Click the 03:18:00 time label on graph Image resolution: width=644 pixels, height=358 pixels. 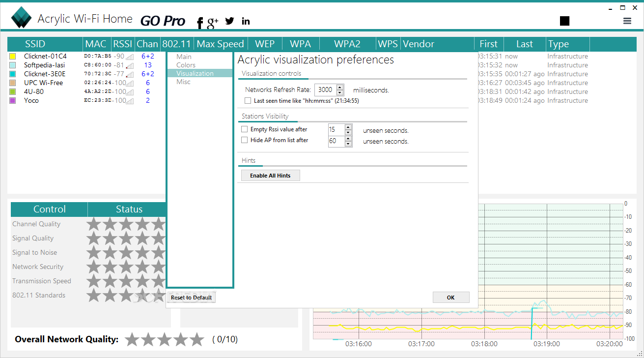pyautogui.click(x=484, y=344)
